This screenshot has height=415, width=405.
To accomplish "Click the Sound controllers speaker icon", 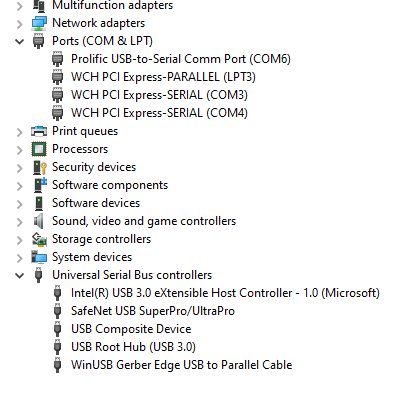I will point(39,221).
